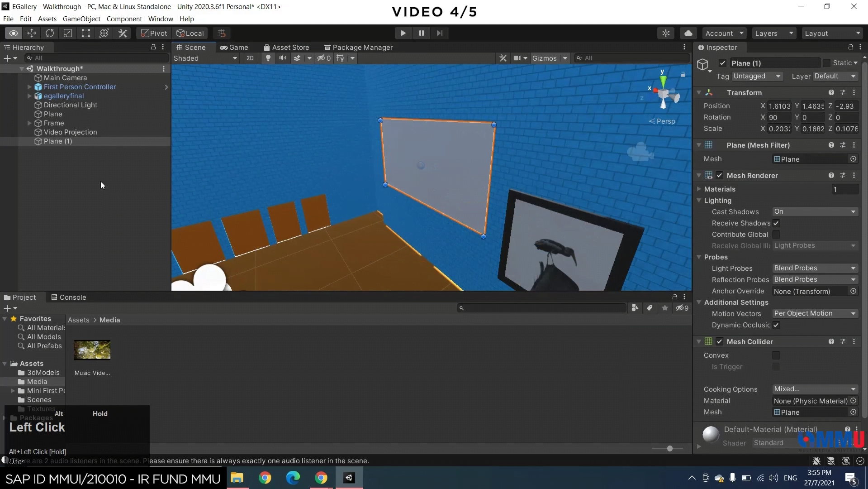This screenshot has height=489, width=868.
Task: Switch scene view to 2D mode
Action: coord(250,58)
